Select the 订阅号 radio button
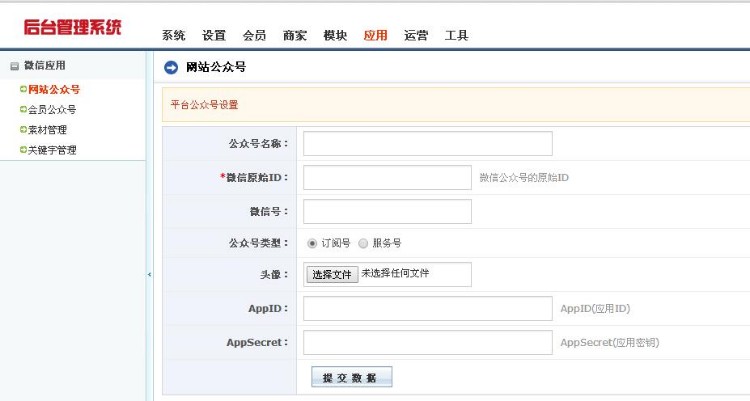750x401 pixels. click(x=312, y=244)
